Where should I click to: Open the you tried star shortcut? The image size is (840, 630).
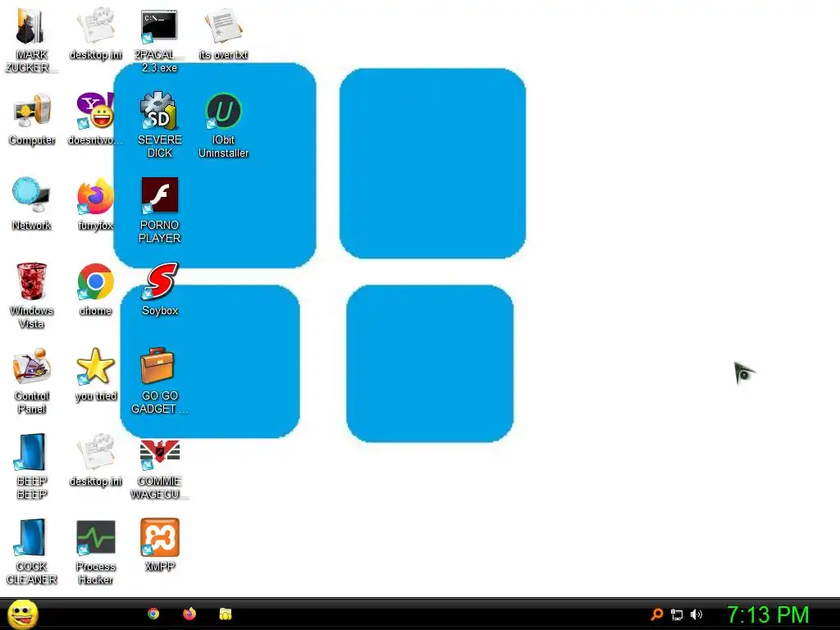(x=96, y=367)
